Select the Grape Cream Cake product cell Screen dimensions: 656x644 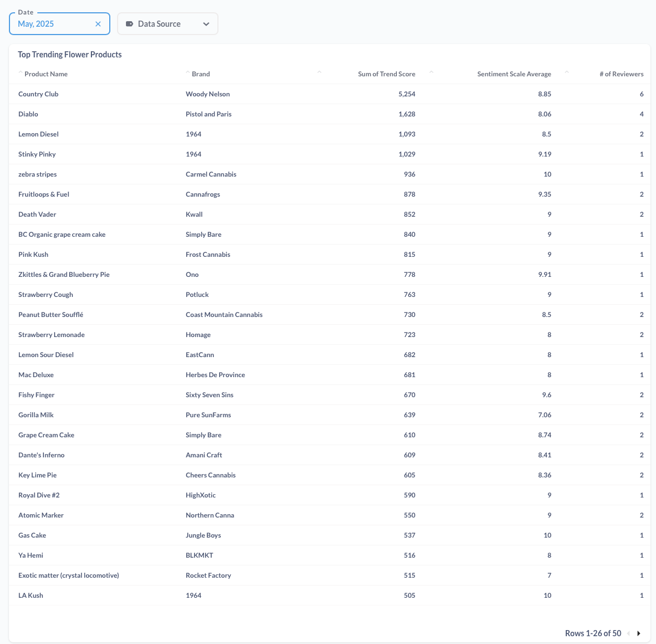46,435
